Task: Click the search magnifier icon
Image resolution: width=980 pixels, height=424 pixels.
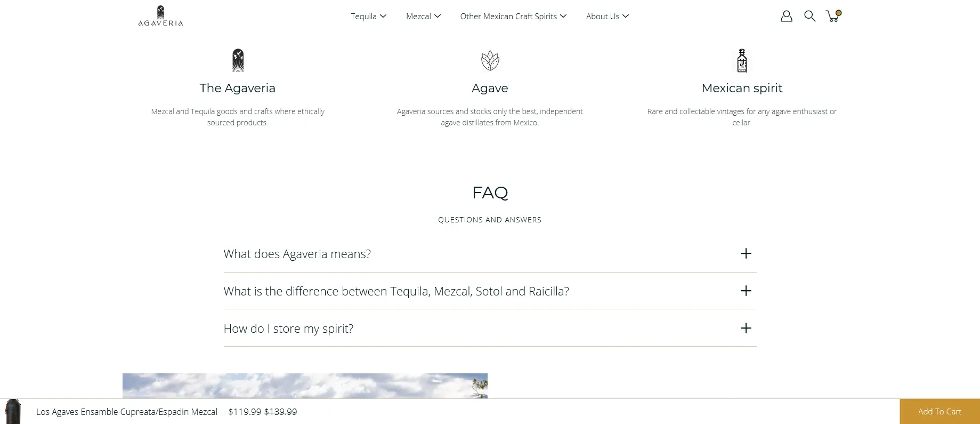Action: click(x=809, y=16)
